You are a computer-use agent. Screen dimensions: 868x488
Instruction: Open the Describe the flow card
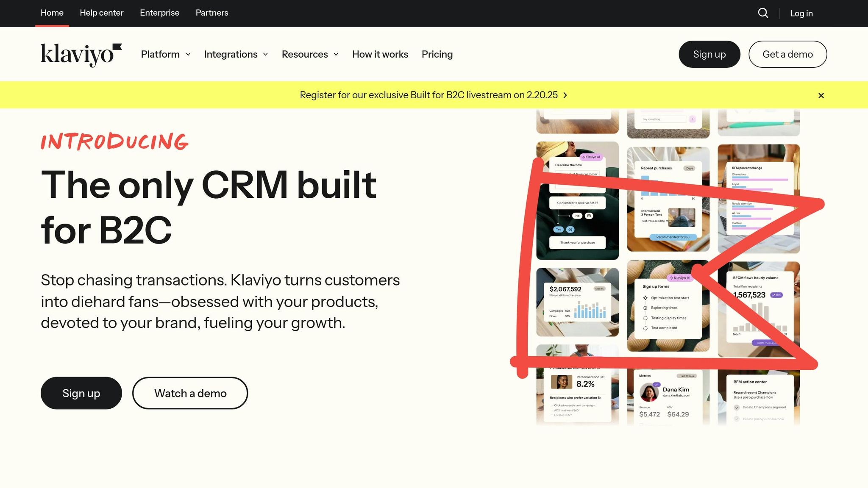[x=577, y=200]
